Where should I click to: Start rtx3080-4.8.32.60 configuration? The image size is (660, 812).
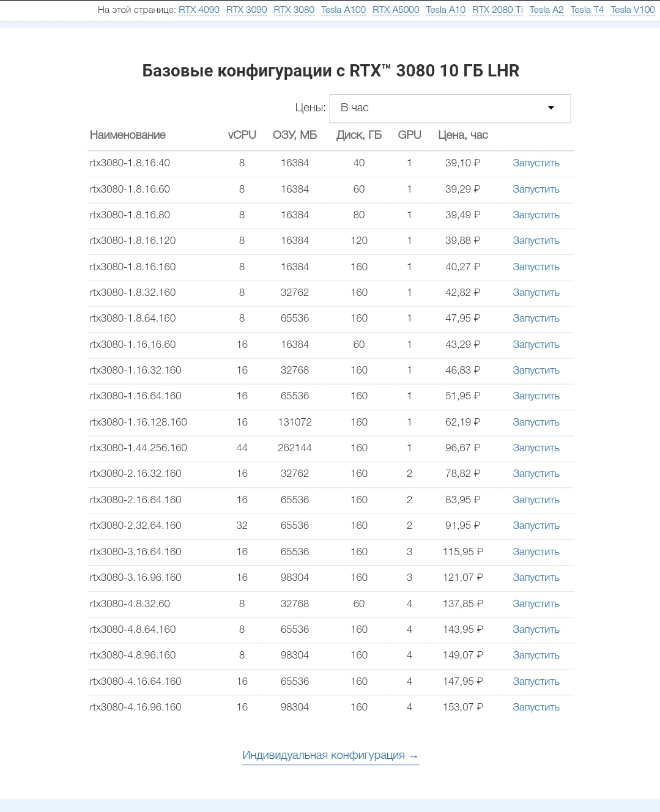tap(536, 604)
